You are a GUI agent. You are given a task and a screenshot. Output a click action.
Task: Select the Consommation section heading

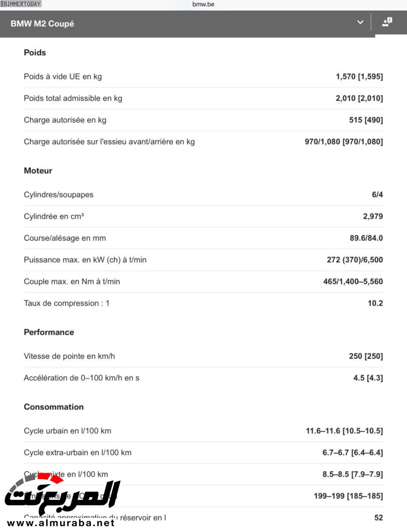click(54, 407)
